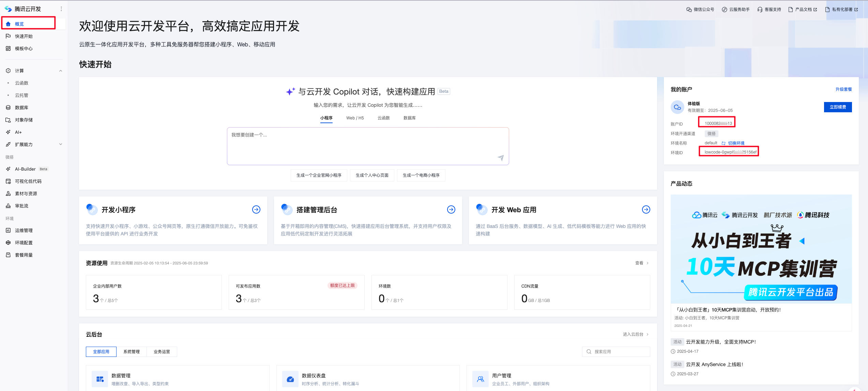Open 云开发 AnyService 上线啦 news

(x=715, y=364)
